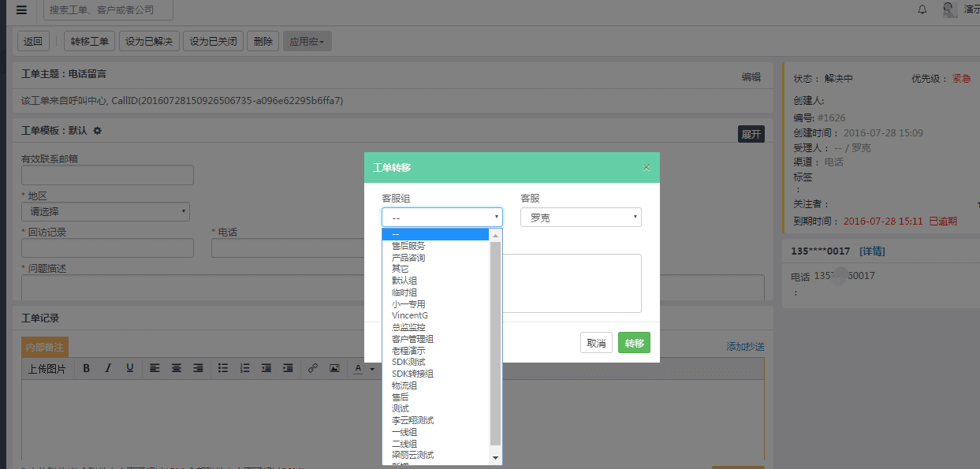Insert a numbered list

[245, 367]
